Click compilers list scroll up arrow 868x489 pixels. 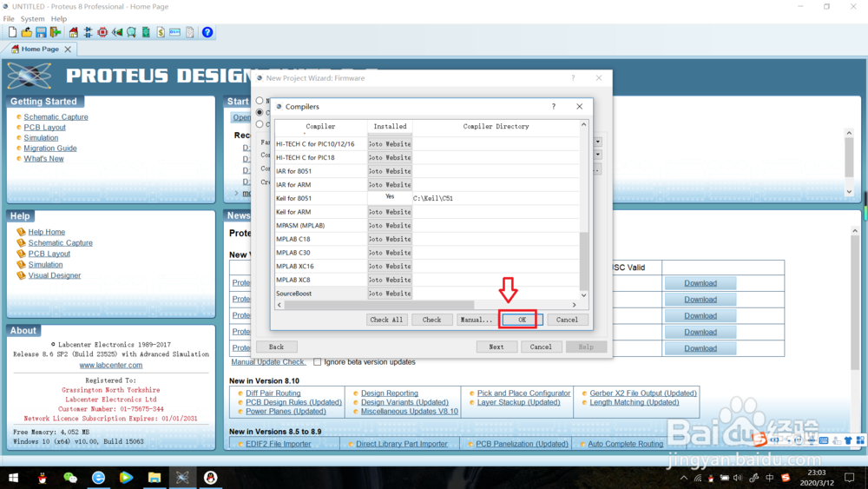pyautogui.click(x=583, y=125)
